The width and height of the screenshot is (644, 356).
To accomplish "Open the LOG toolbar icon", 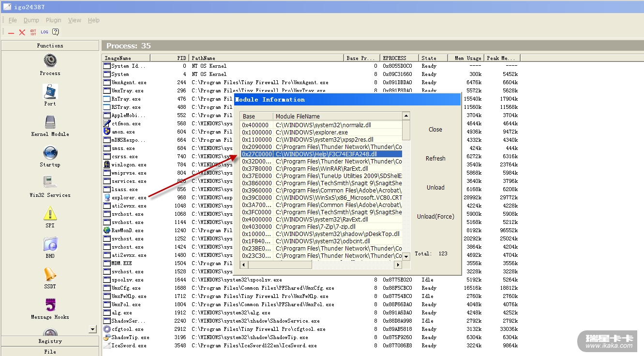I will [x=45, y=32].
